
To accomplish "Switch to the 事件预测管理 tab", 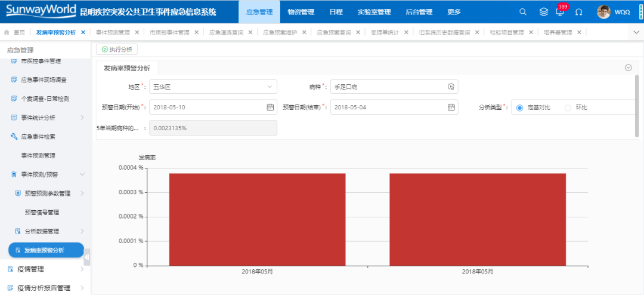I will [113, 32].
